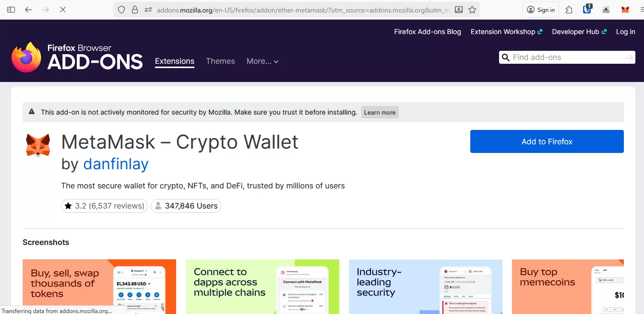Click the Add to Firefox button
644x314 pixels.
547,141
